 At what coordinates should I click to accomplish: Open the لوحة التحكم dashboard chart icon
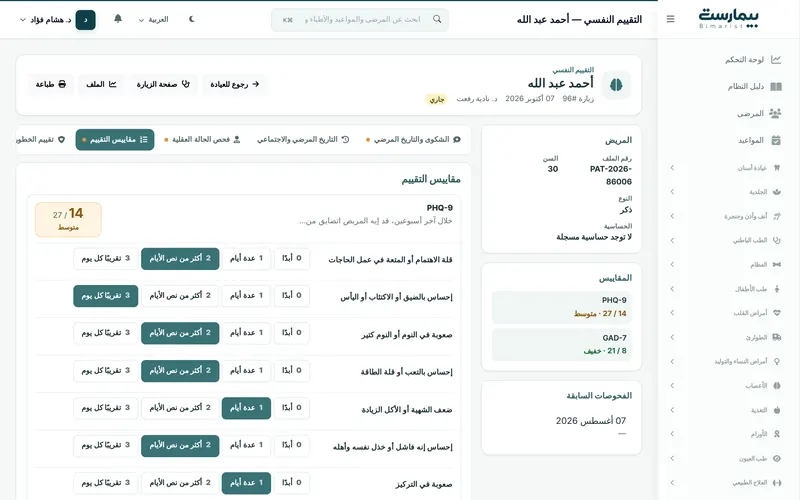point(776,60)
